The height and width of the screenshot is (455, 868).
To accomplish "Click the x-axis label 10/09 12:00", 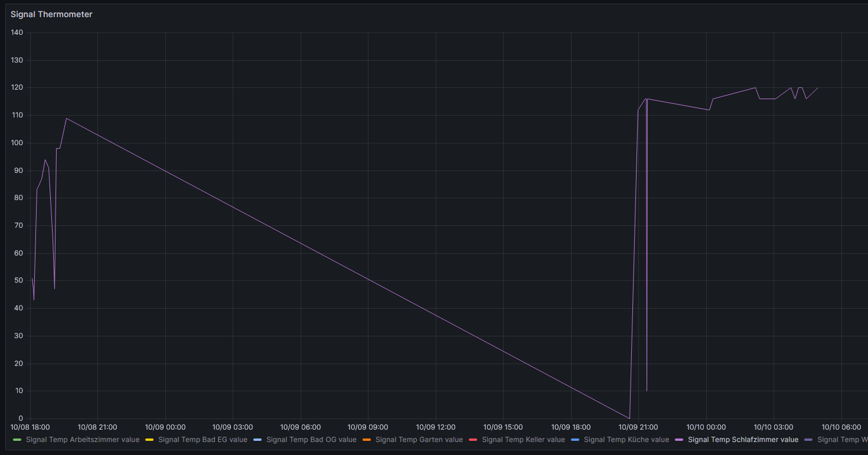I will 436,427.
